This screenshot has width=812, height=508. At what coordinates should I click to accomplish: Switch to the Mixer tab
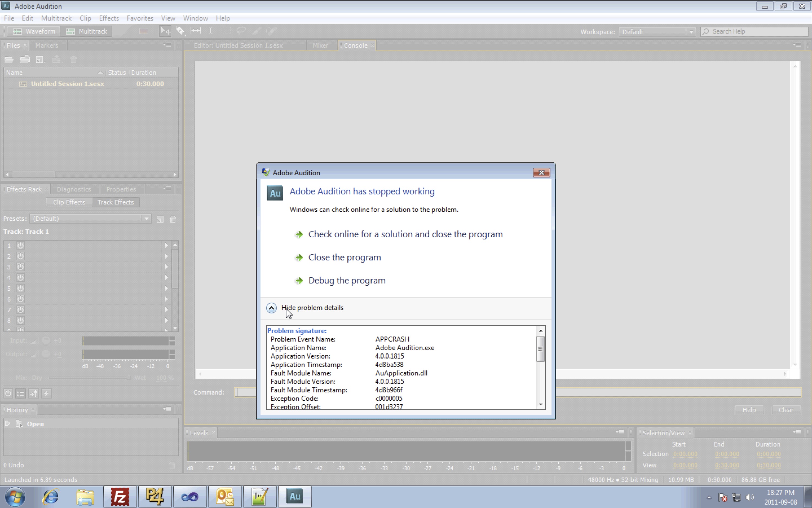coord(320,45)
